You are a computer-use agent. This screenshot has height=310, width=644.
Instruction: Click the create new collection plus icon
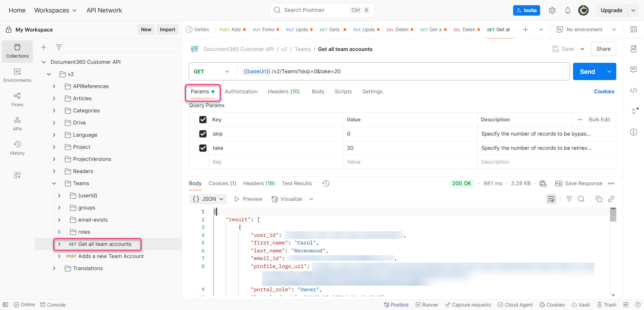pyautogui.click(x=44, y=47)
